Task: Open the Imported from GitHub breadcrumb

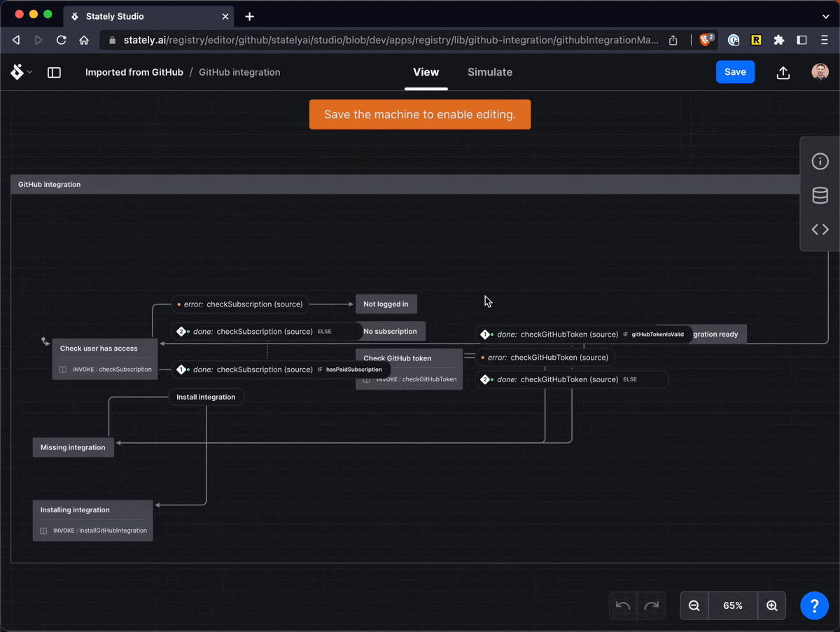Action: click(x=134, y=72)
